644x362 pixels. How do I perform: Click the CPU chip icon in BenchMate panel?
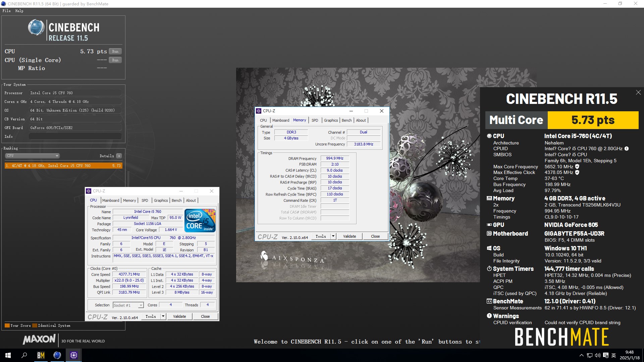coord(489,136)
